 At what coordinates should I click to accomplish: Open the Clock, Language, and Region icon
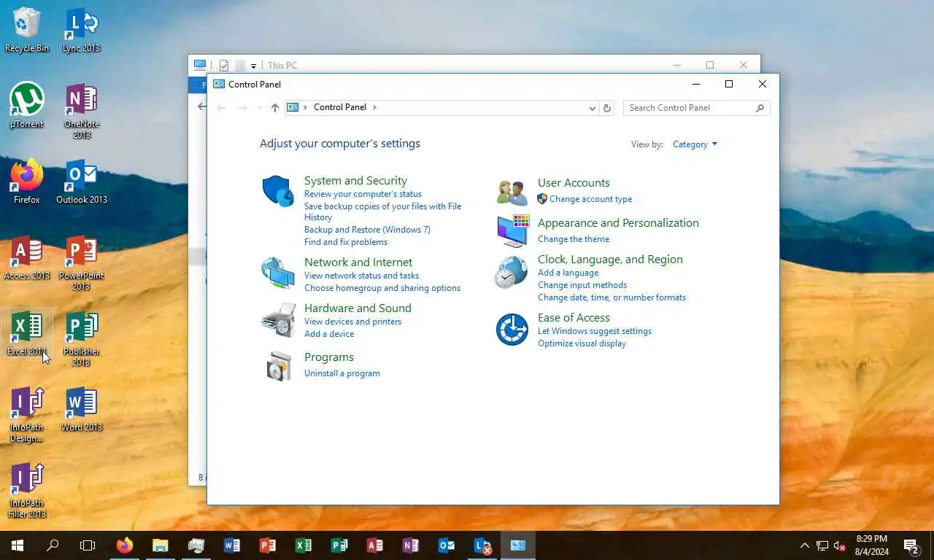click(512, 273)
